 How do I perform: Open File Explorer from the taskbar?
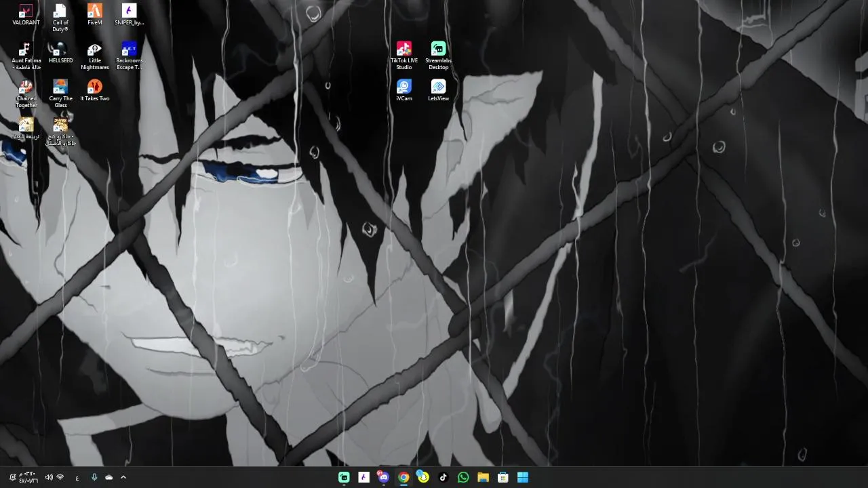tap(483, 477)
